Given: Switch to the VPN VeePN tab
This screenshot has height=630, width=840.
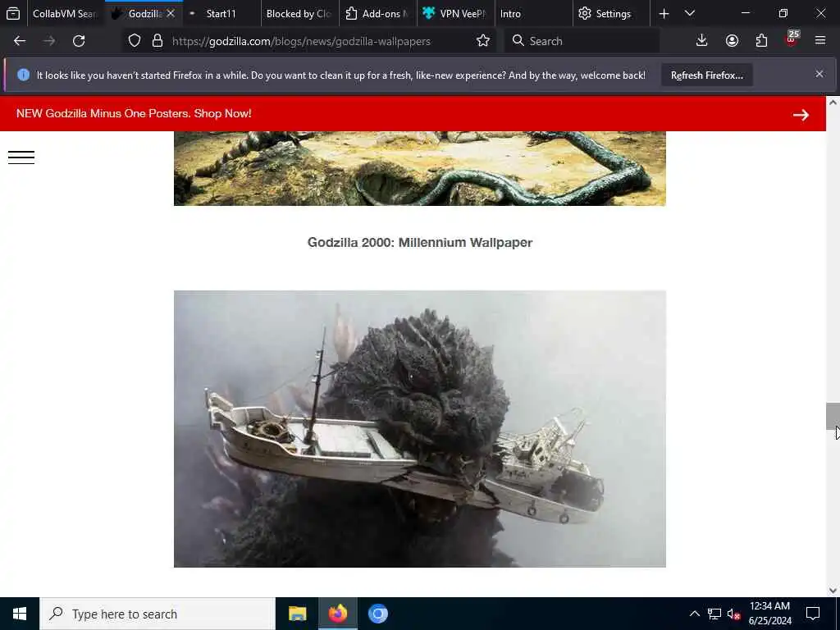Looking at the screenshot, I should tap(455, 14).
